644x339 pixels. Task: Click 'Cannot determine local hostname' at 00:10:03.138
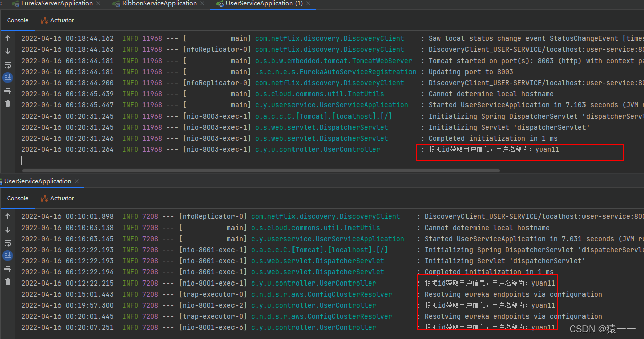(x=487, y=228)
